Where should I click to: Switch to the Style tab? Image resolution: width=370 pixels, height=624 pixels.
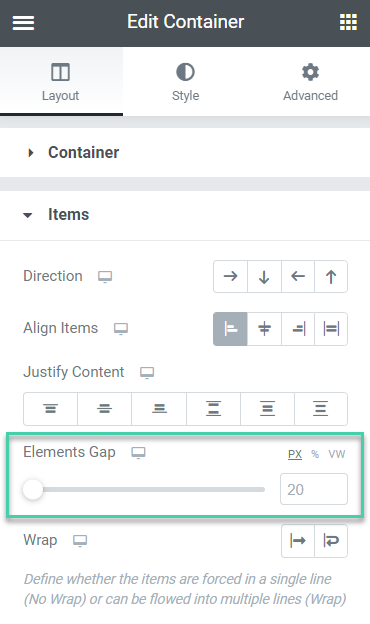(185, 82)
